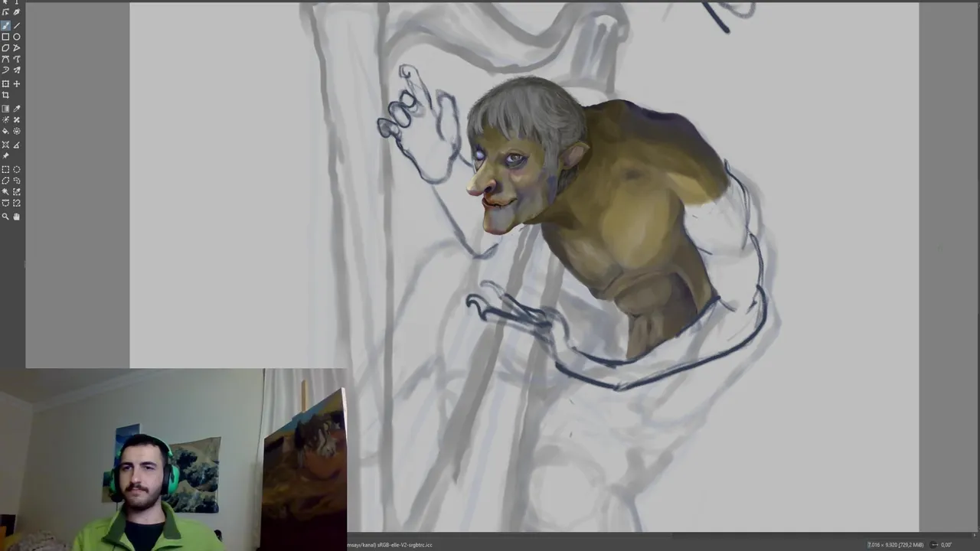Select the Polyline tool
980x551 pixels.
[x=17, y=47]
